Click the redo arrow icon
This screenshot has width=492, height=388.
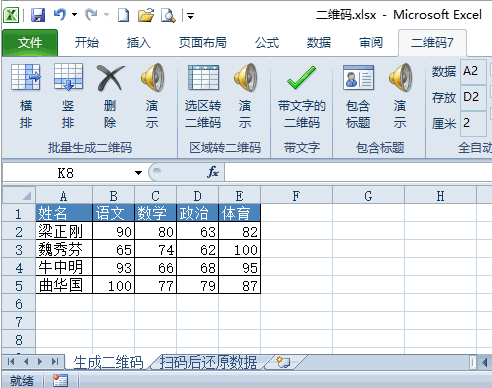pyautogui.click(x=92, y=15)
